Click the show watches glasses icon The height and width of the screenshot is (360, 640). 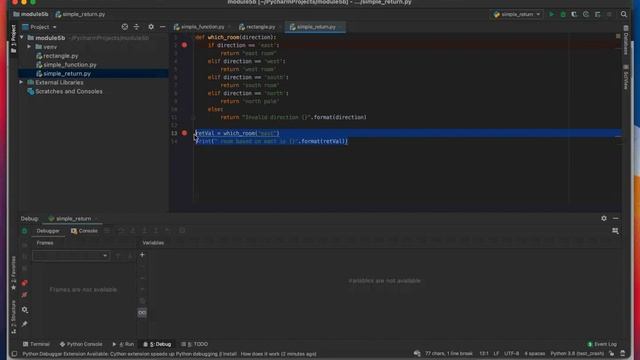[x=142, y=313]
